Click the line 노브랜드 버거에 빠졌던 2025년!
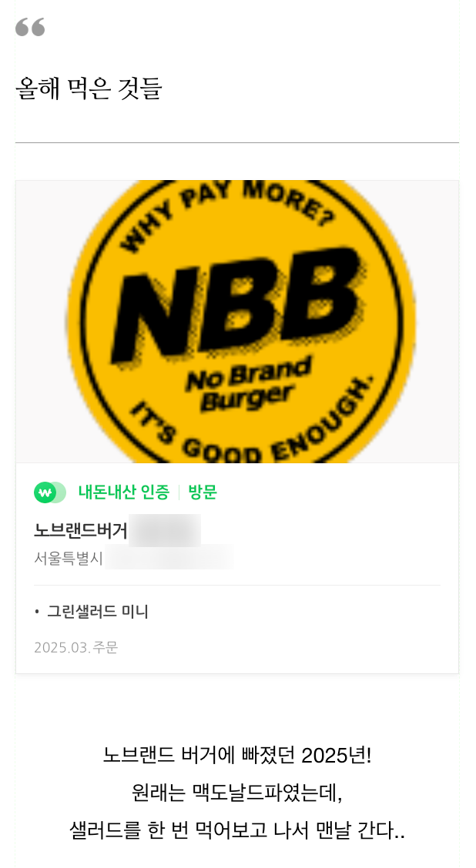The height and width of the screenshot is (868, 476). [237, 755]
